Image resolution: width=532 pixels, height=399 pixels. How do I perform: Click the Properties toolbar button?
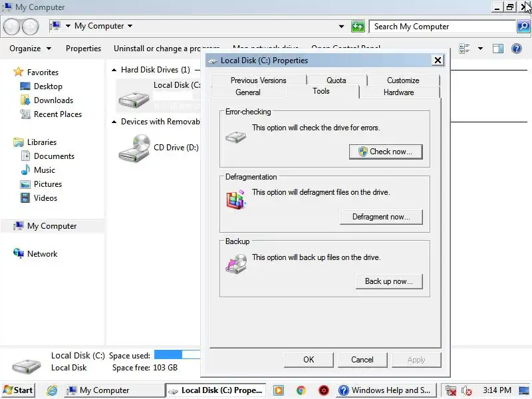tap(84, 49)
